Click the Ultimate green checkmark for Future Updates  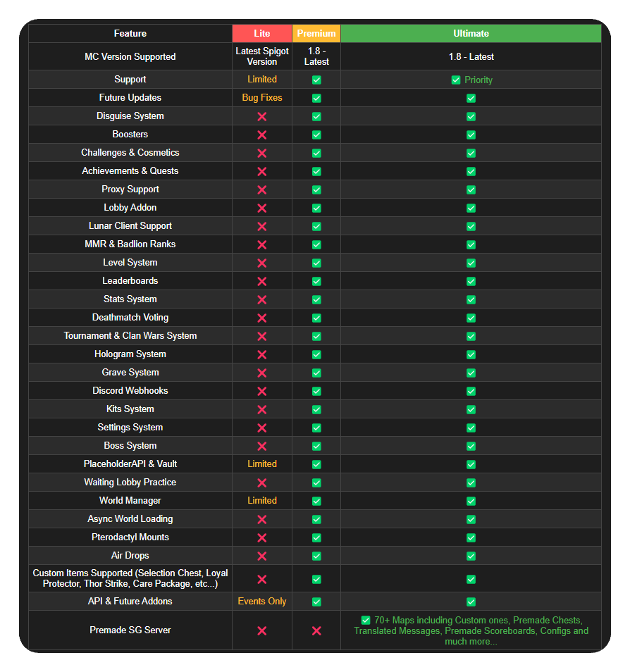471,98
